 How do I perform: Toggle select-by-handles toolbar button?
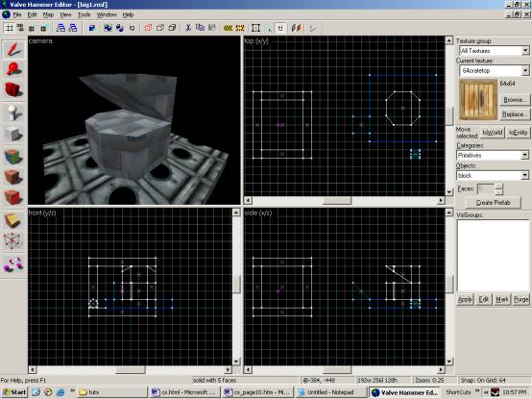pyautogui.click(x=255, y=28)
